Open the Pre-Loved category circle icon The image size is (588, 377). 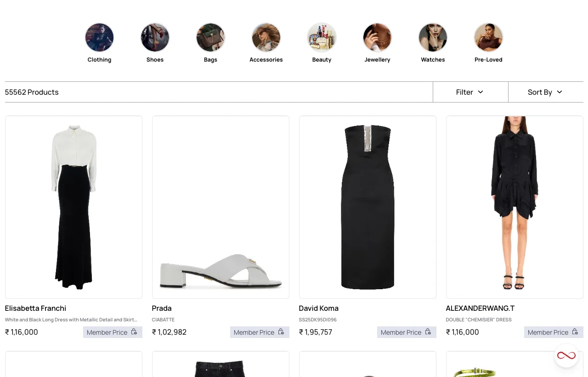[x=488, y=38]
